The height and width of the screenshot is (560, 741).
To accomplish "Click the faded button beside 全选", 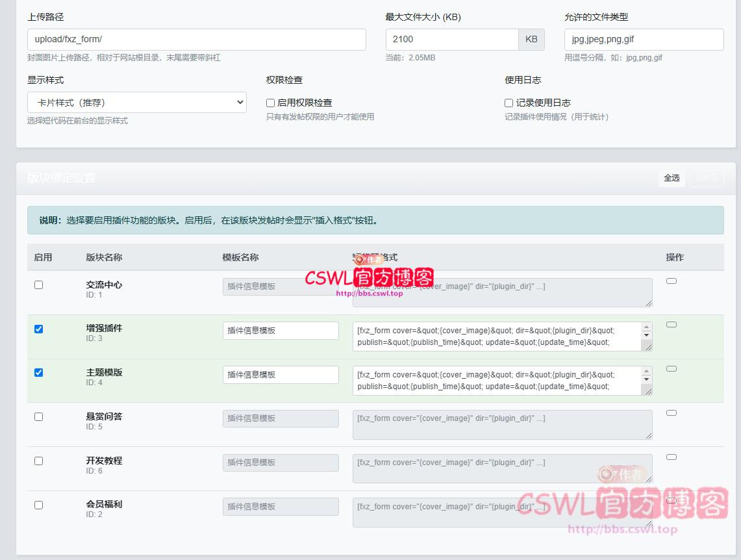I will [x=707, y=178].
